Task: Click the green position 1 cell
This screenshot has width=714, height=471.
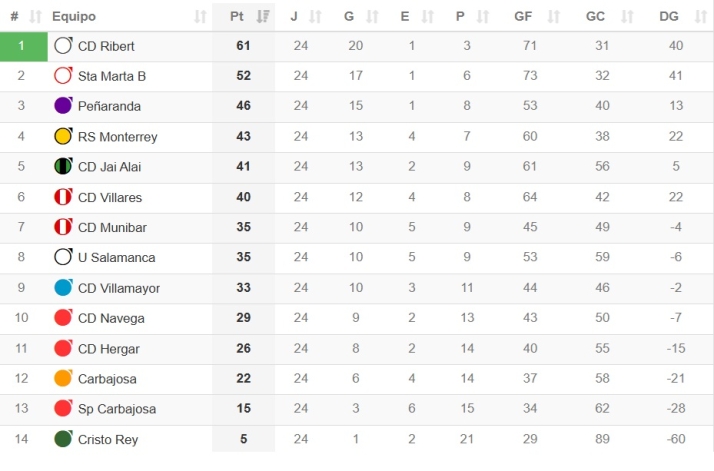Action: 23,46
